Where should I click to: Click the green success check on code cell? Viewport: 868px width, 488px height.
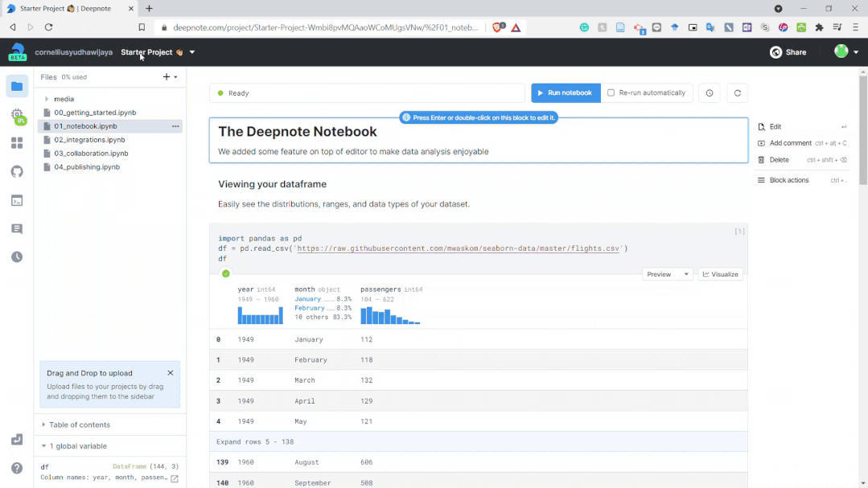pyautogui.click(x=226, y=273)
